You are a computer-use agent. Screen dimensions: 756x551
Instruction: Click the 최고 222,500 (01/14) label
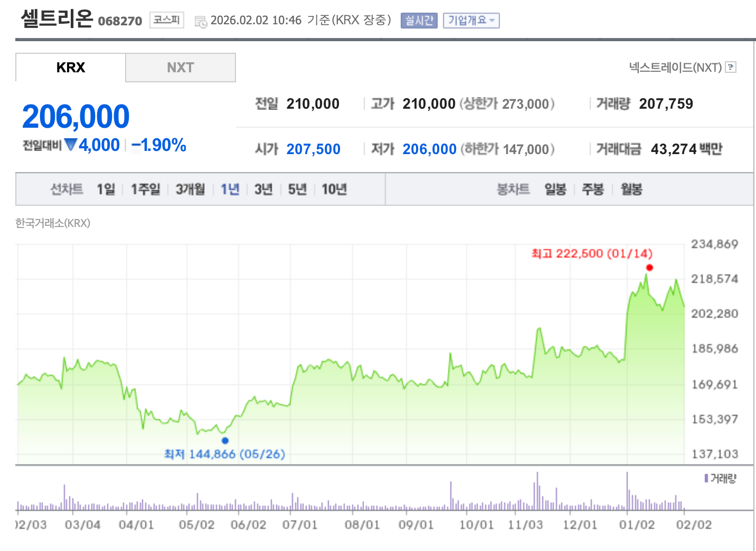tap(592, 253)
